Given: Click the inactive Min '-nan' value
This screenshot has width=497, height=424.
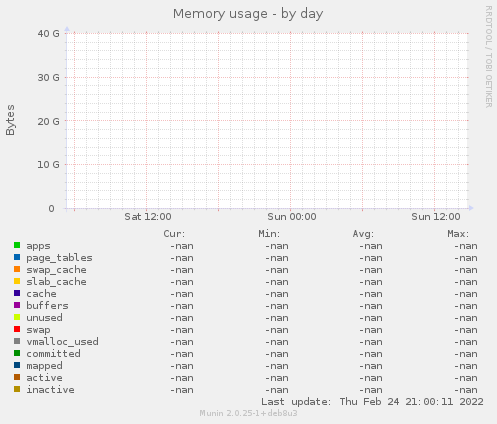Looking at the screenshot, I should tap(277, 390).
